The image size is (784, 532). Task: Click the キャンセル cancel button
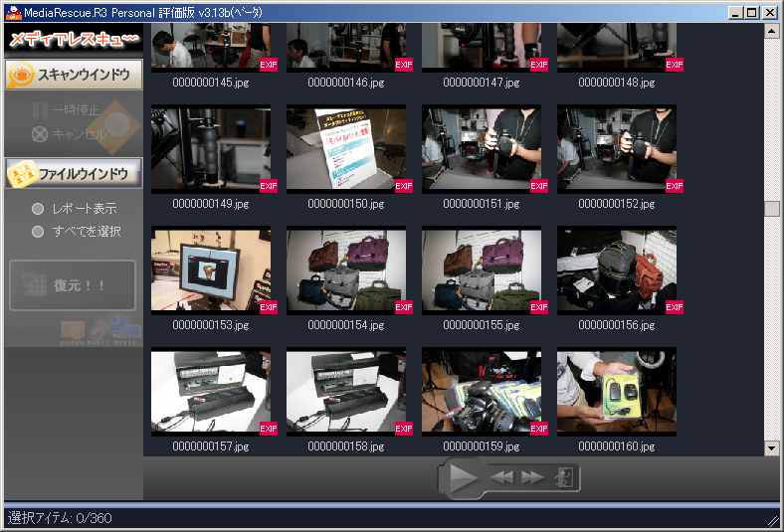click(x=69, y=134)
